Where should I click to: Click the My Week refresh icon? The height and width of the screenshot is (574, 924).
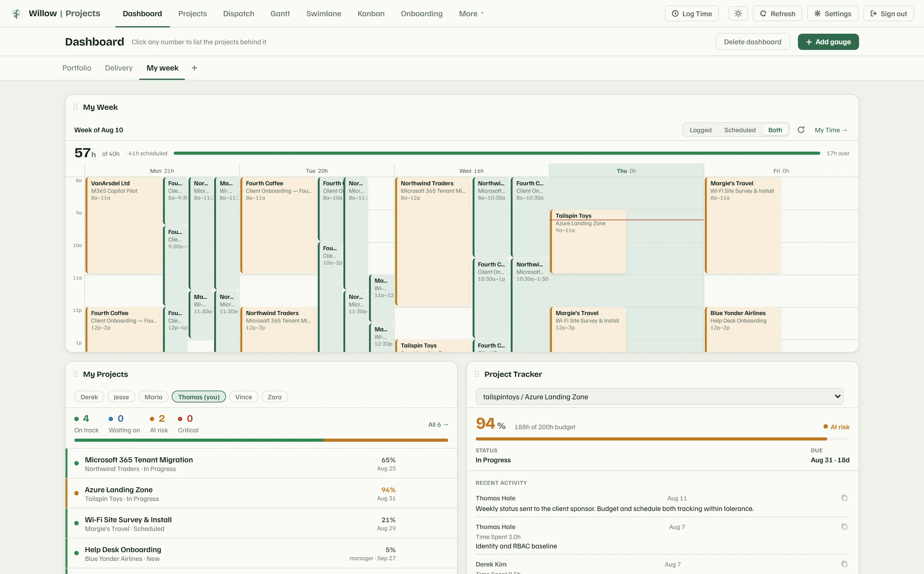pyautogui.click(x=801, y=130)
